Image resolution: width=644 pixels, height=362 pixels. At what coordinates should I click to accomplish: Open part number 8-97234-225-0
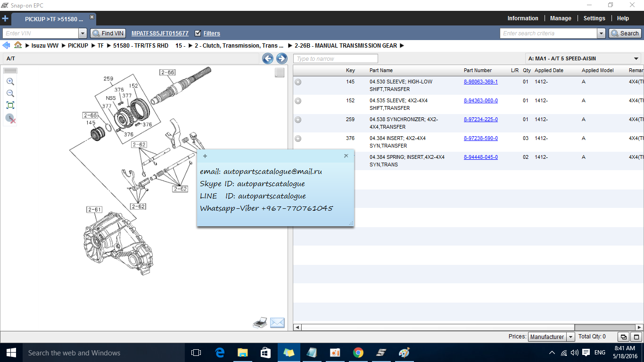click(481, 119)
